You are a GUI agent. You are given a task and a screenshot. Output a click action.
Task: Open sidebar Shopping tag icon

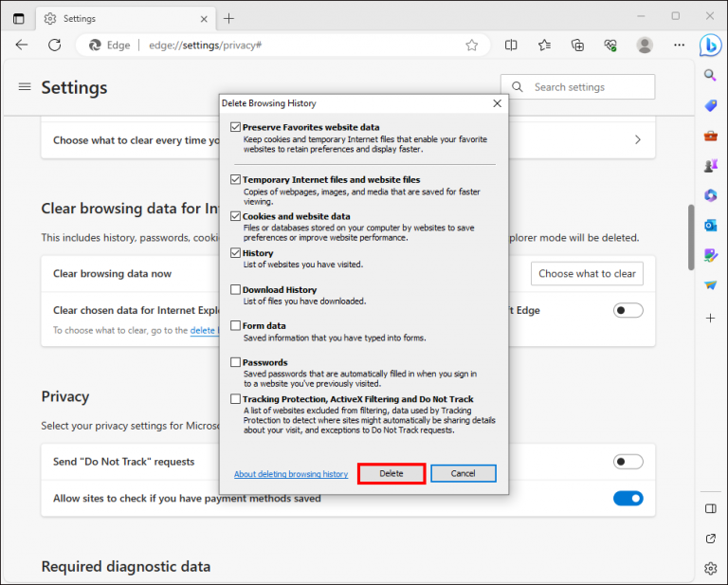[710, 105]
